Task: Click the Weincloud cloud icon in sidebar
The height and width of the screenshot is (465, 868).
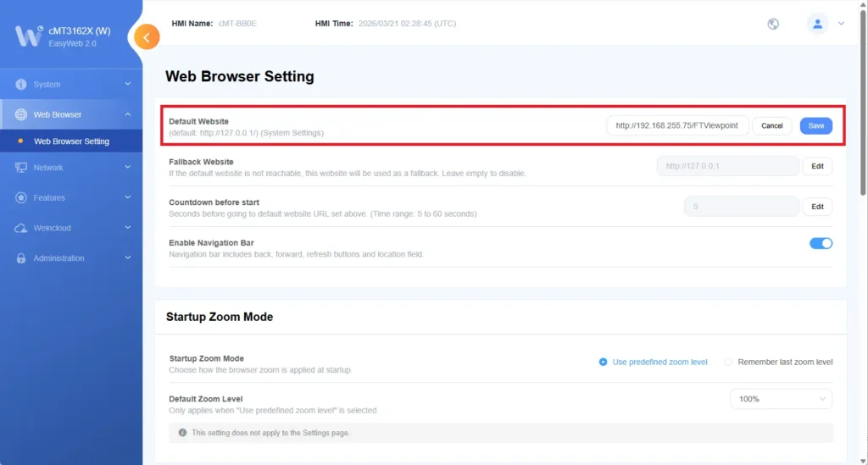Action: pos(21,229)
